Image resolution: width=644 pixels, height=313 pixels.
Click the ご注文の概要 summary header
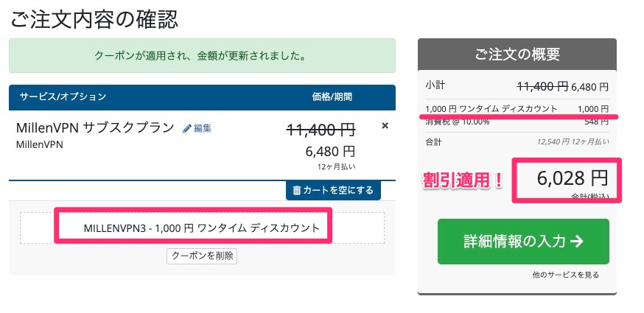[x=517, y=54]
